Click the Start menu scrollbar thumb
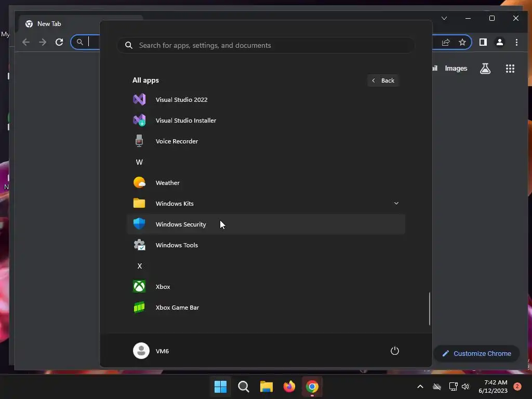Screen dimensions: 532x399 tap(430, 309)
